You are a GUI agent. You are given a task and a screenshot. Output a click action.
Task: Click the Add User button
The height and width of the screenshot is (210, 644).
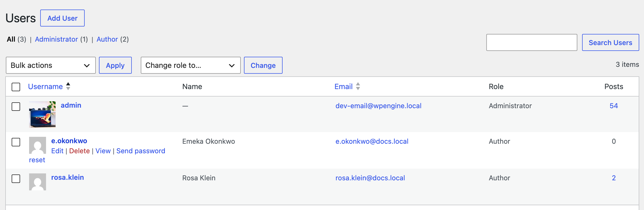pos(62,18)
